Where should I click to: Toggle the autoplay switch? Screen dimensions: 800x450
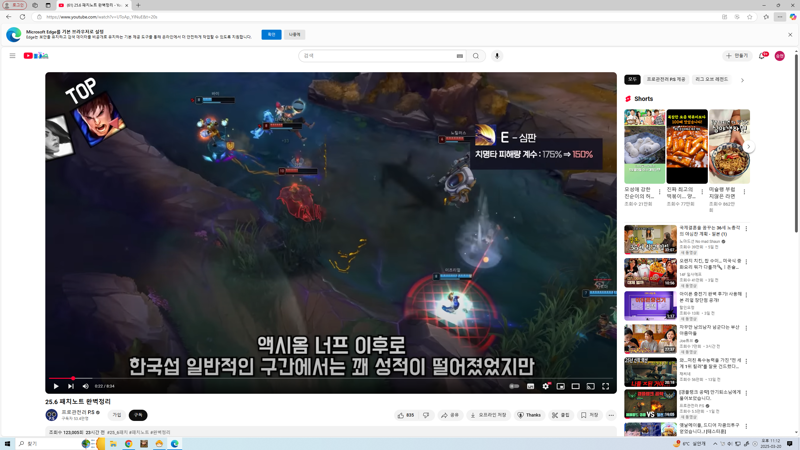514,386
